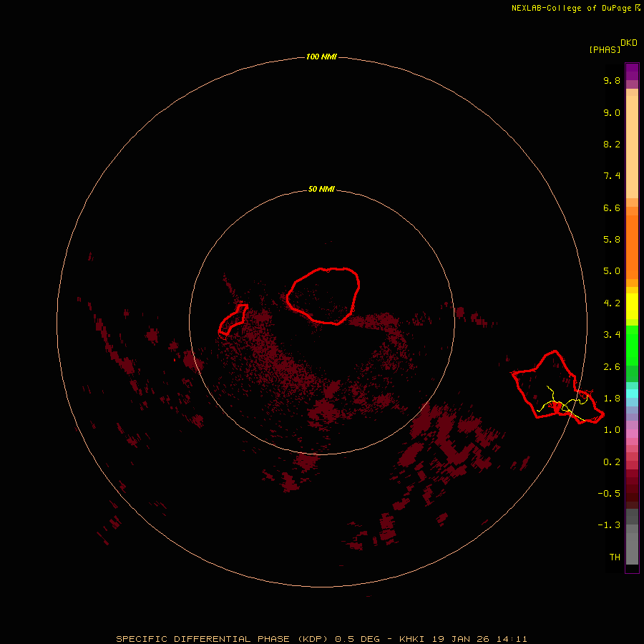Click the 9.8 scale value
Screen dimensions: 644x644
pyautogui.click(x=612, y=80)
